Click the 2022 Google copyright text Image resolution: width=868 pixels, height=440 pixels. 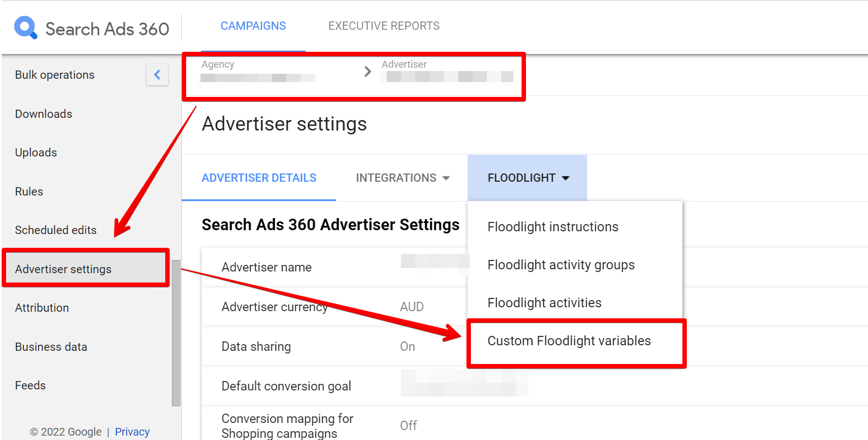(x=66, y=432)
